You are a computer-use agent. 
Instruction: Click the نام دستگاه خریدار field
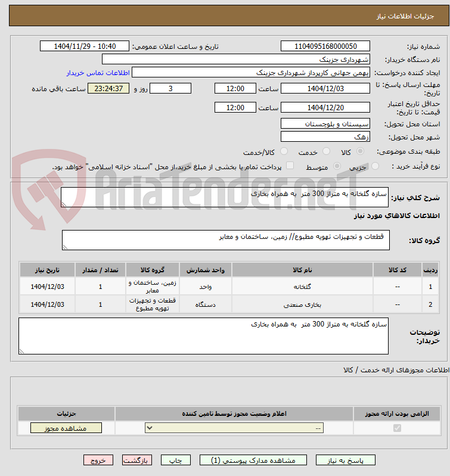click(x=236, y=59)
